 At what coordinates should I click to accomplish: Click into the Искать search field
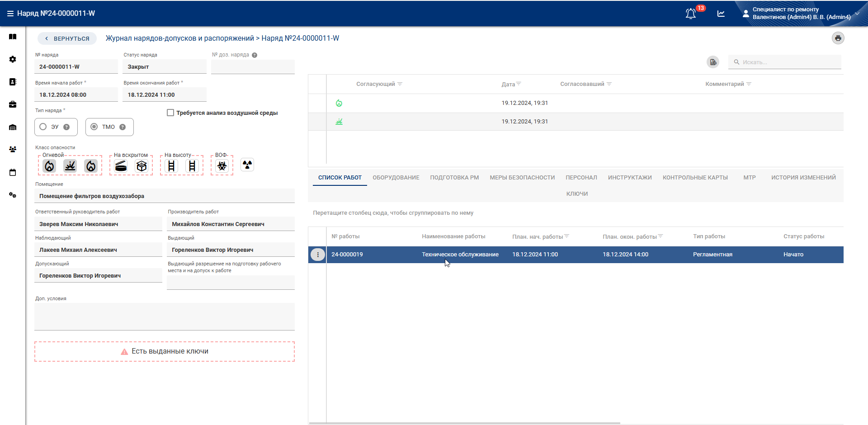point(785,62)
